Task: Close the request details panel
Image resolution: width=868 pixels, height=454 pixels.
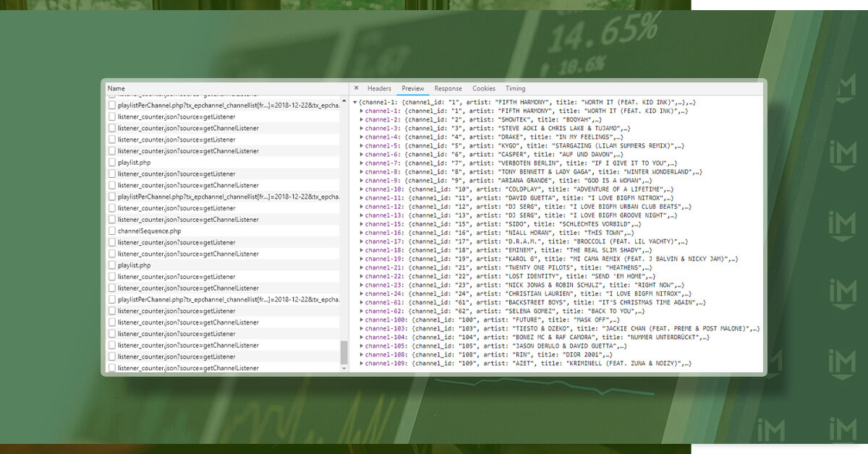Action: [356, 88]
